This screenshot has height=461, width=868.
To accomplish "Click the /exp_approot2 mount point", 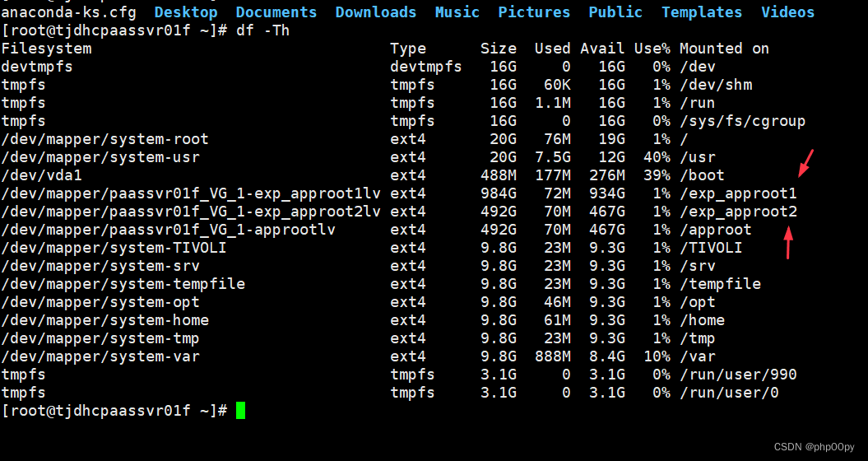I will (x=739, y=212).
